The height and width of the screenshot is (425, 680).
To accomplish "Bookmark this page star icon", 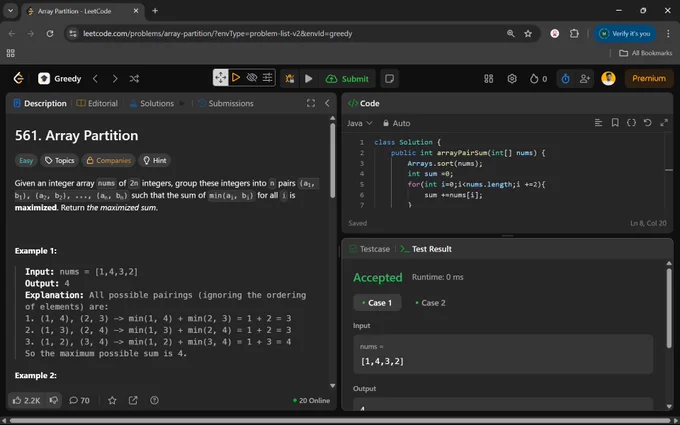I will [x=528, y=33].
